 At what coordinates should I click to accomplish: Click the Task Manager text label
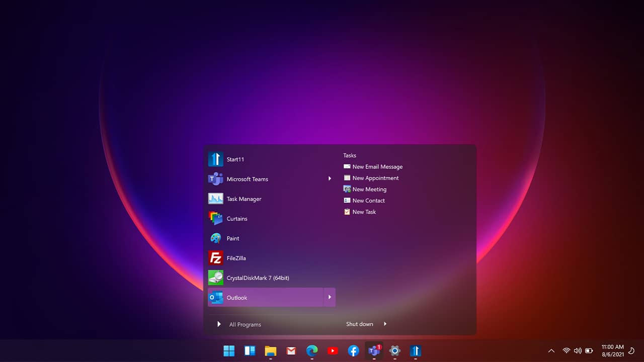point(244,199)
